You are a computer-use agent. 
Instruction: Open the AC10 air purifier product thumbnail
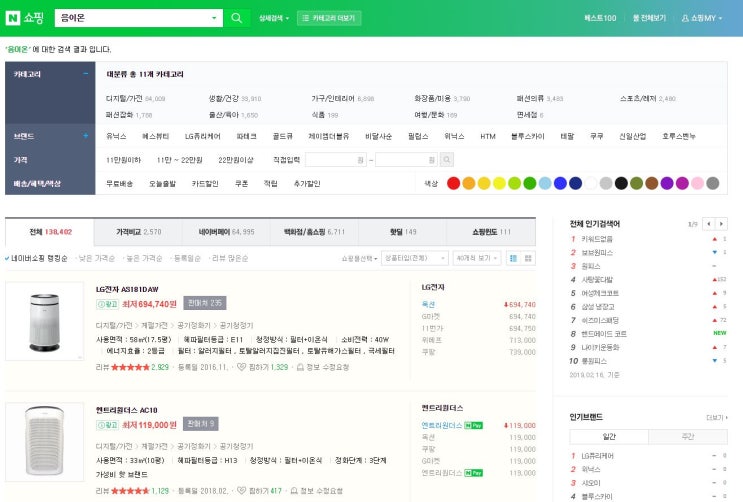click(45, 442)
